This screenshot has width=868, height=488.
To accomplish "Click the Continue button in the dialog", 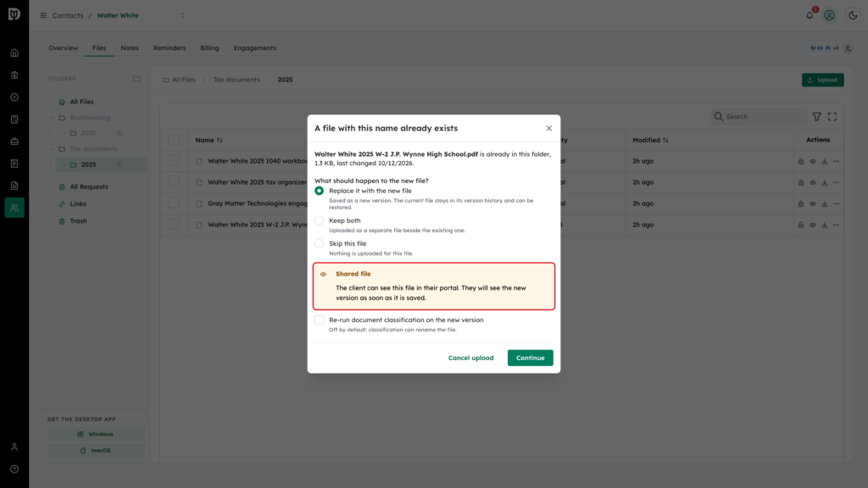I will coord(531,358).
